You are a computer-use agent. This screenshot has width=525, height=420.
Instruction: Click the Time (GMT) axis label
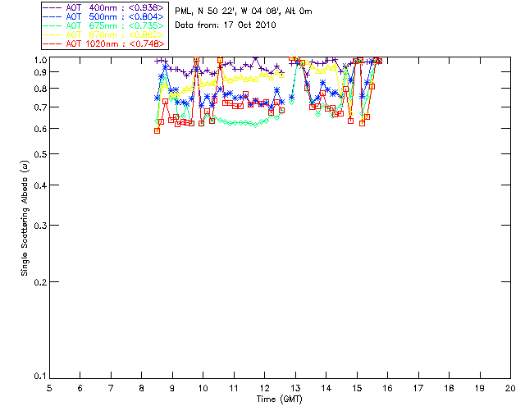pyautogui.click(x=280, y=399)
